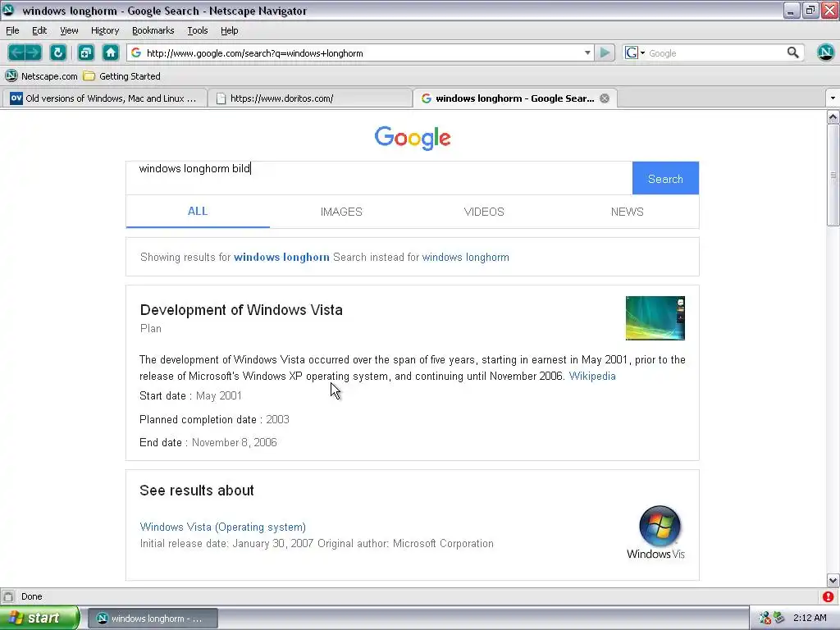The height and width of the screenshot is (630, 840).
Task: Click the End date November 8, 2006 text
Action: coord(208,442)
